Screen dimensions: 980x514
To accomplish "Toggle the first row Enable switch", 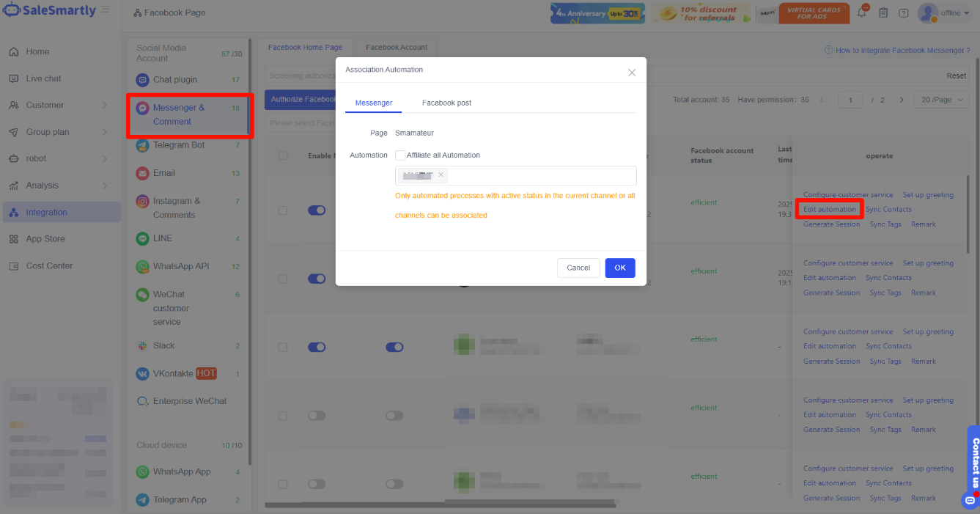I will coord(317,210).
